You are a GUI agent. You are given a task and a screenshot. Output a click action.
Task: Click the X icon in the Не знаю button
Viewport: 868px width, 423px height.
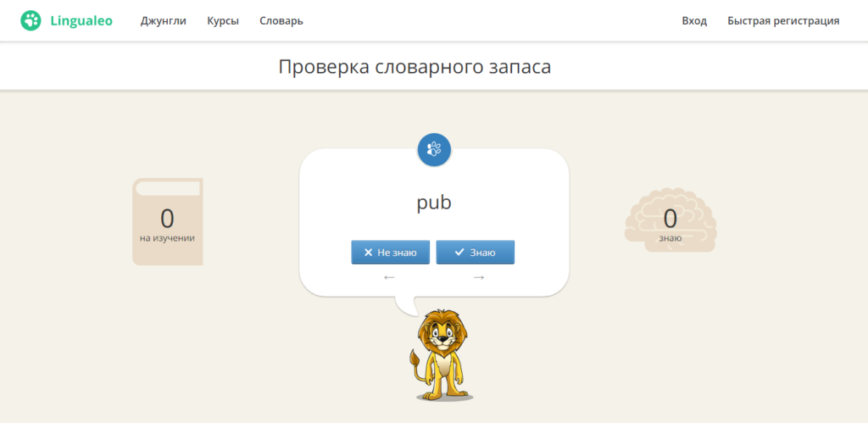pos(368,253)
